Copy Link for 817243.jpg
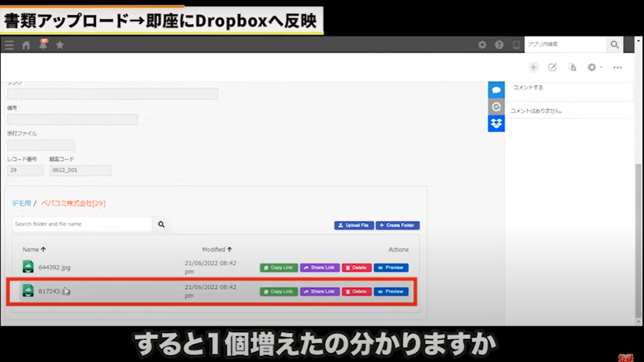This screenshot has width=644, height=362. click(279, 292)
